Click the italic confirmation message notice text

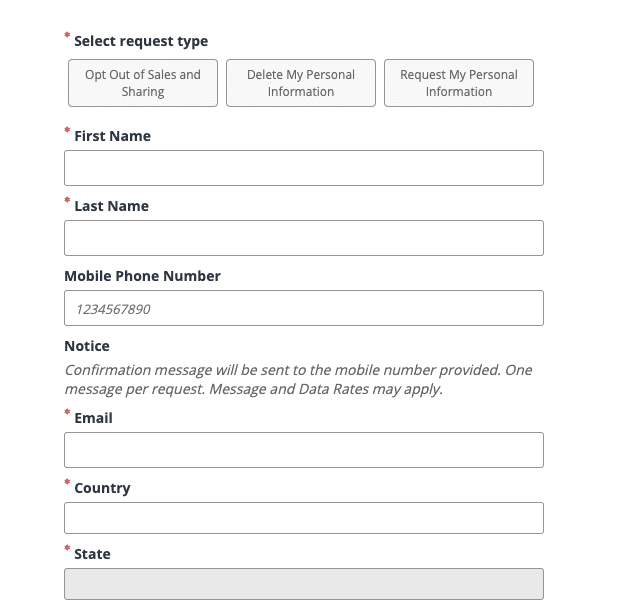(x=298, y=379)
